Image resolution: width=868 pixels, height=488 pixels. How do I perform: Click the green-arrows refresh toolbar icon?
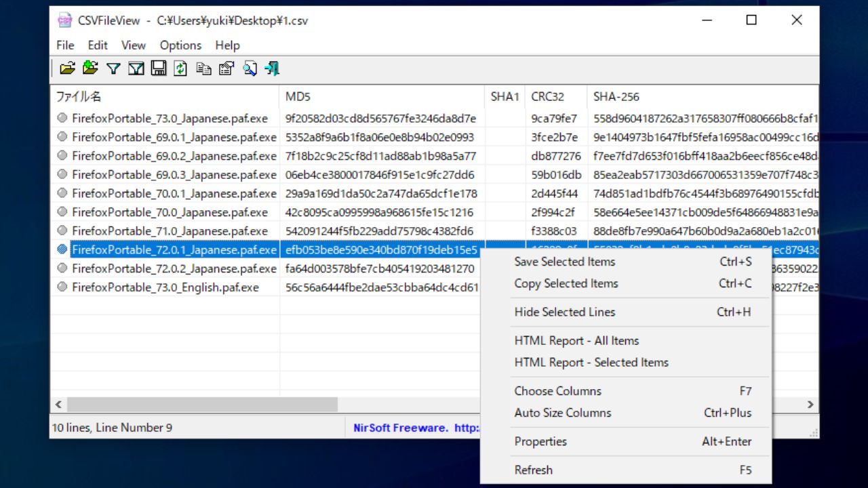pos(180,68)
